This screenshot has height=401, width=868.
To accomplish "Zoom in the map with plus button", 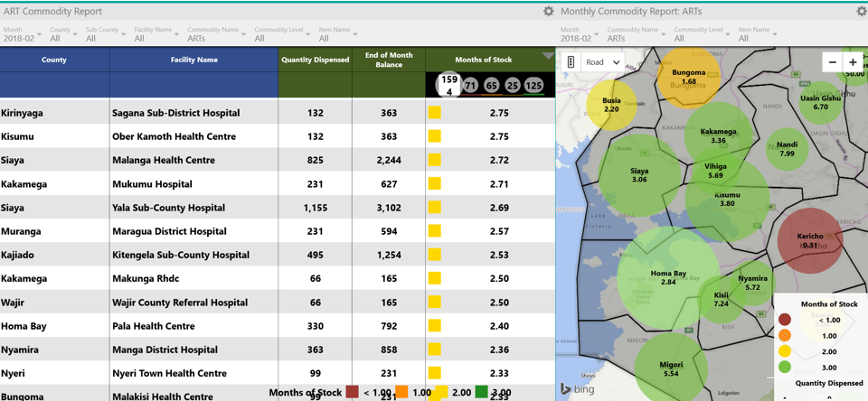I will 853,62.
